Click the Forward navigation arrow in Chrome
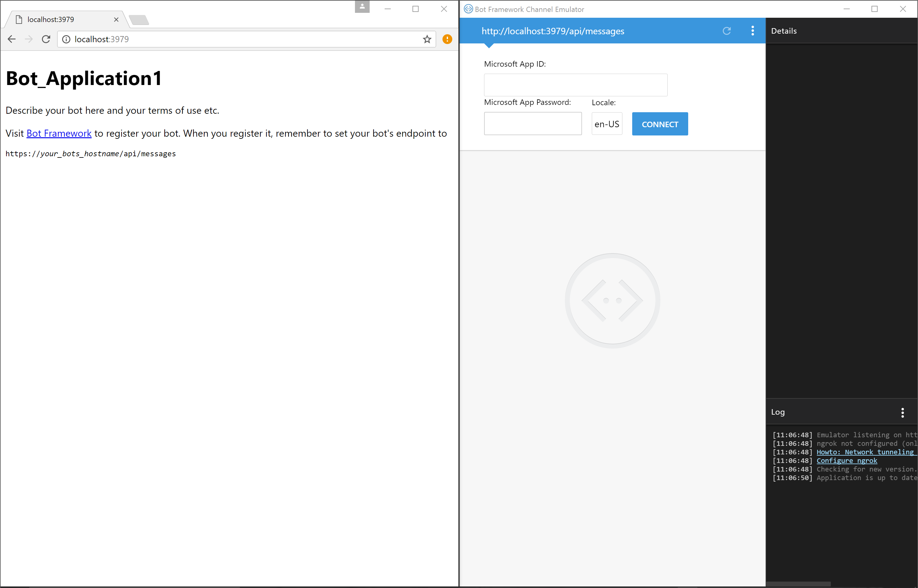 coord(29,39)
